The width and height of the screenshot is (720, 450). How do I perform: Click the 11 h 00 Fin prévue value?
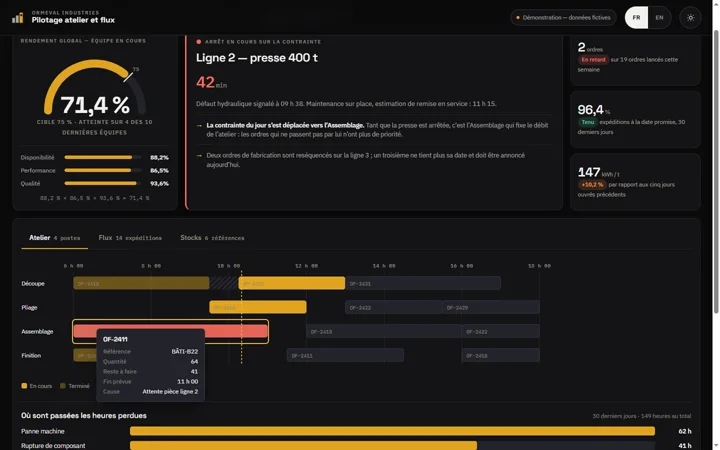click(x=188, y=382)
